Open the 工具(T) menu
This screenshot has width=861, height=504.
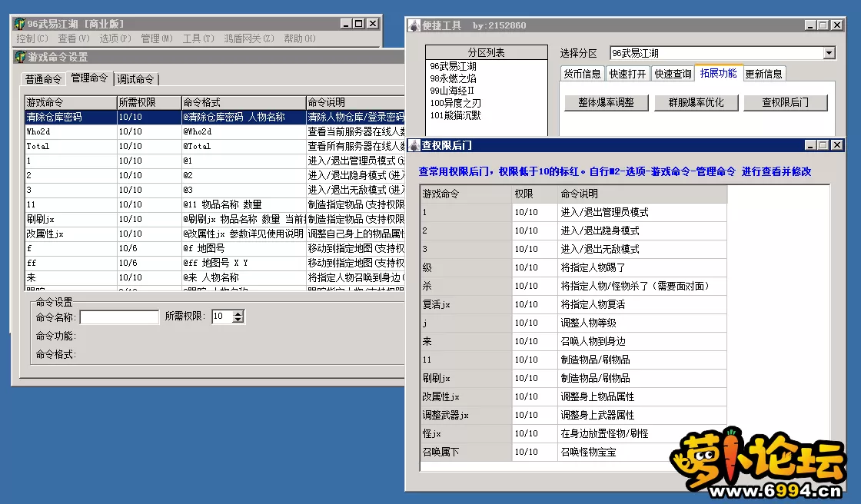point(198,38)
